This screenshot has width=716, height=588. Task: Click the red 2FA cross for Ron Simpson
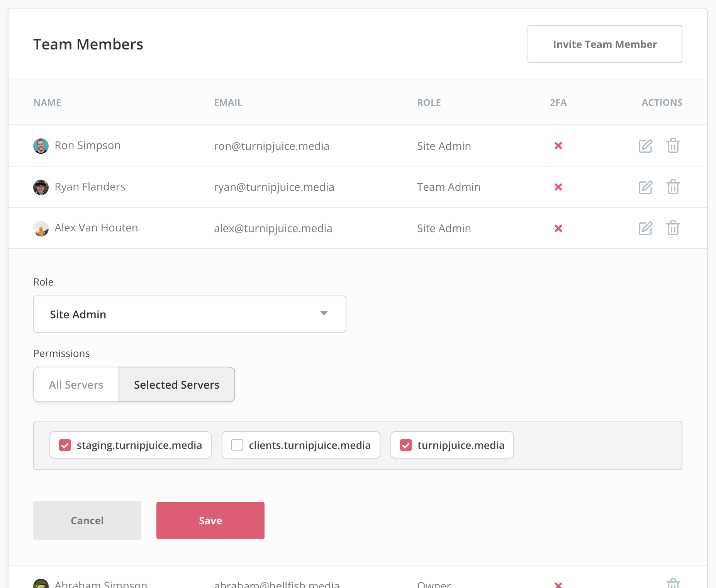point(558,146)
